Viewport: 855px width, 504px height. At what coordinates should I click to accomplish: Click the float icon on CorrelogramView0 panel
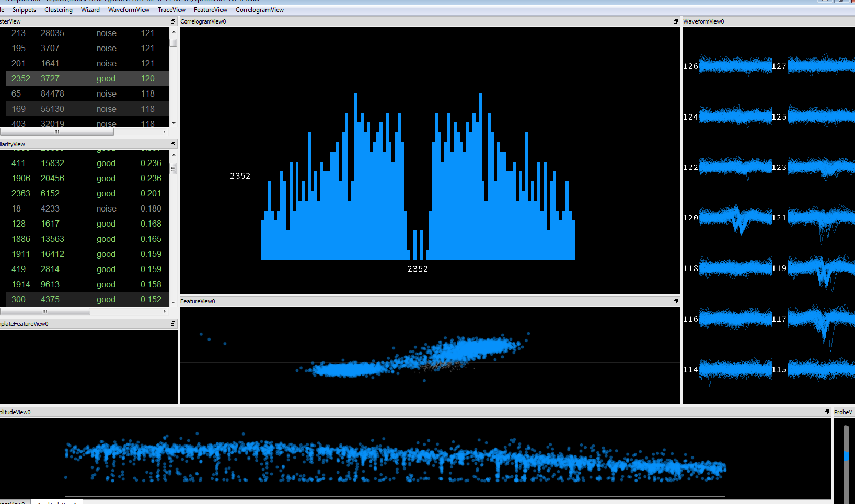point(675,21)
